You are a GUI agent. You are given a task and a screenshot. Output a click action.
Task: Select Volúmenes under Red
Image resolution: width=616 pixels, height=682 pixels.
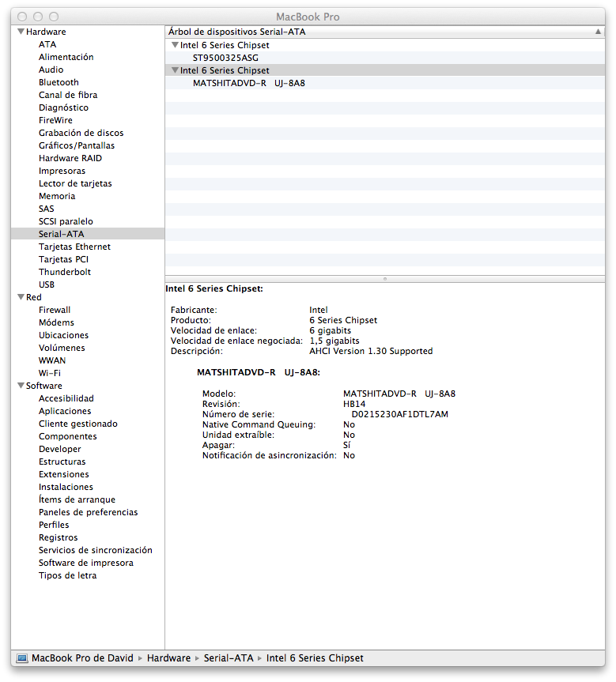coord(62,348)
